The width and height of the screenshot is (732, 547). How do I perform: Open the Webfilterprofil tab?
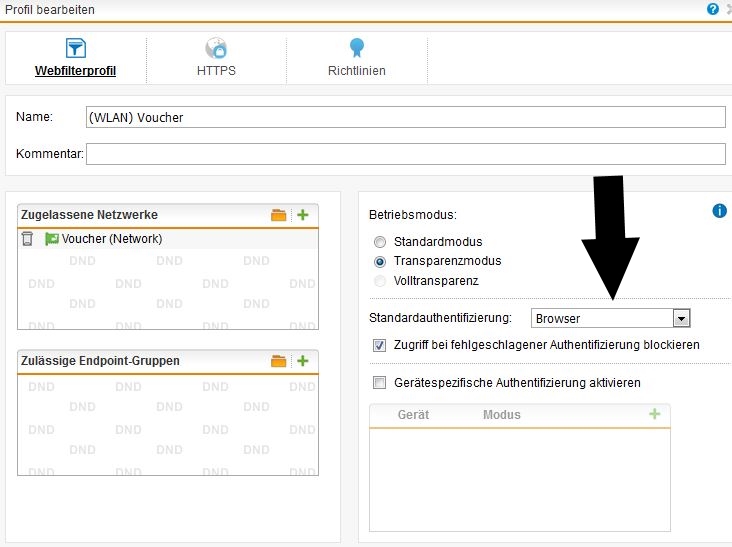(x=76, y=59)
